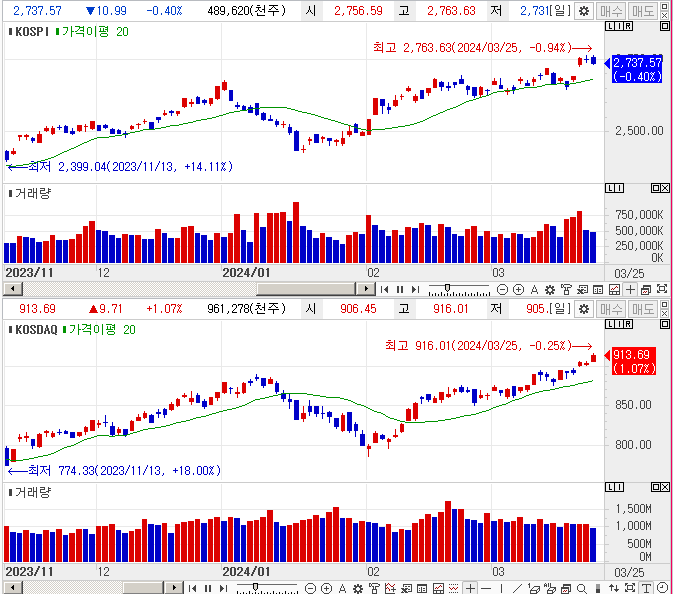673x594 pixels.
Task: Click KOSPI scrollbar right arrow
Action: click(366, 289)
